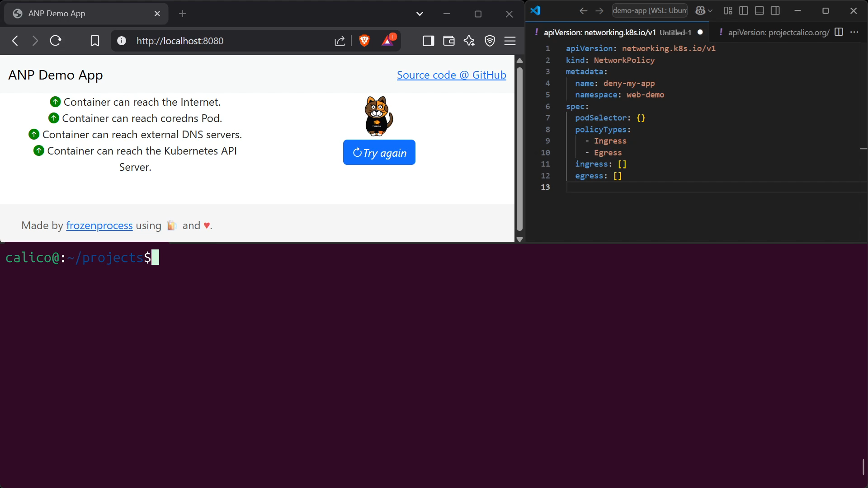Switch to the projectcalico.org editor tab
Screen dimensions: 868x488
pos(774,33)
